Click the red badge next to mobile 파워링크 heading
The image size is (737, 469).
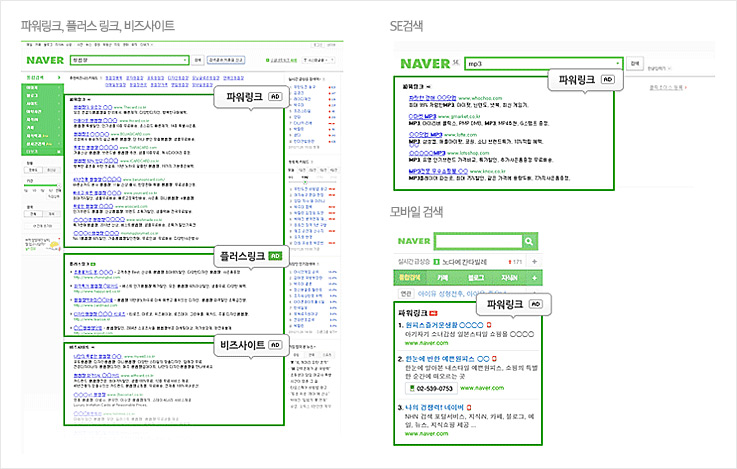433,313
